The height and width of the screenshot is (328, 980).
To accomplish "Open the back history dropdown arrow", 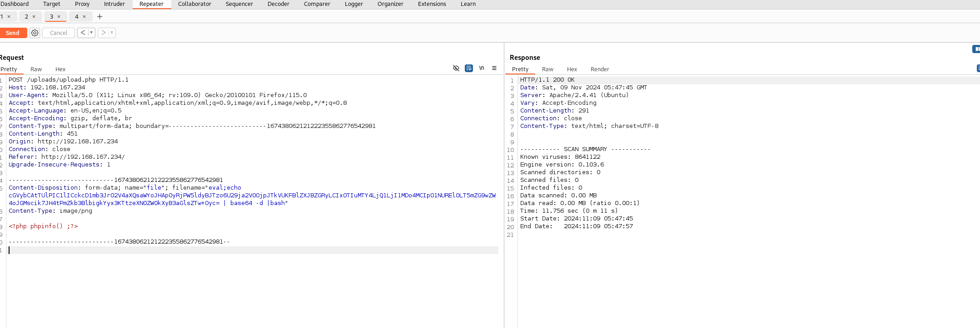I will (91, 33).
